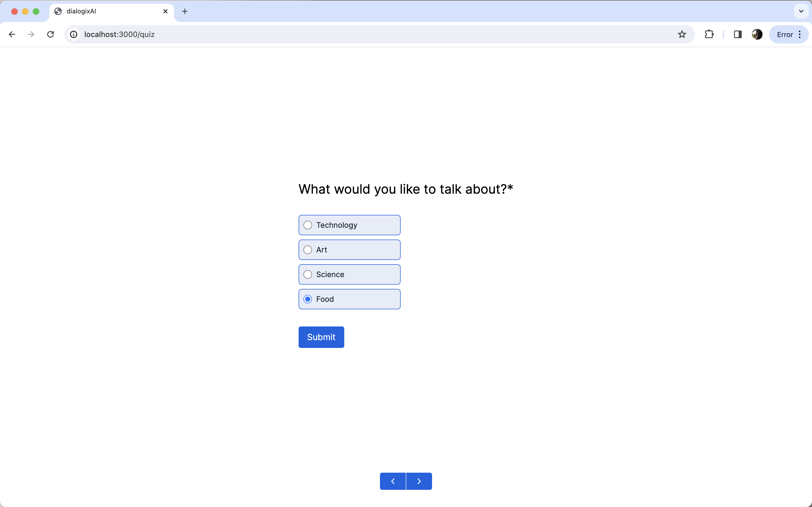This screenshot has height=507, width=812.
Task: Open the browser side panel icon
Action: [x=738, y=34]
